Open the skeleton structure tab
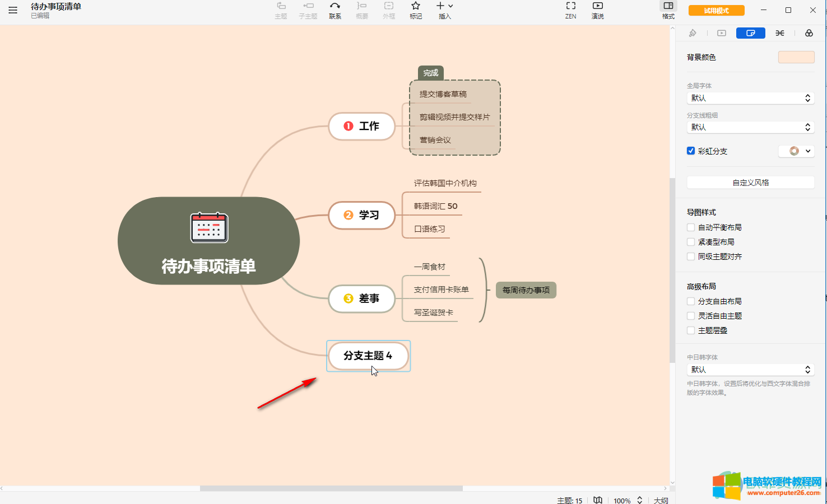827x504 pixels. (x=780, y=33)
